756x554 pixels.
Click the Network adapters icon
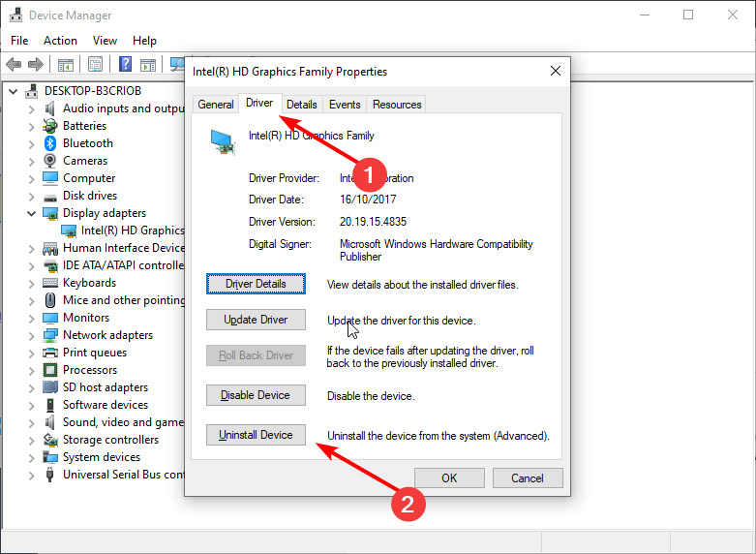click(50, 335)
